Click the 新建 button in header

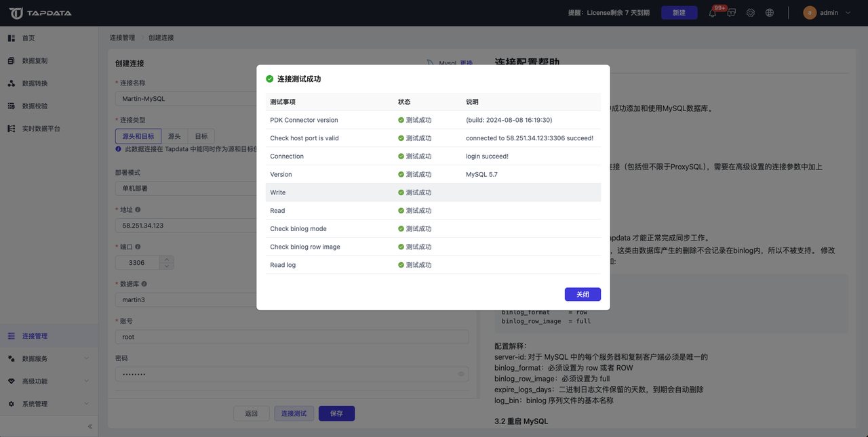(x=679, y=13)
